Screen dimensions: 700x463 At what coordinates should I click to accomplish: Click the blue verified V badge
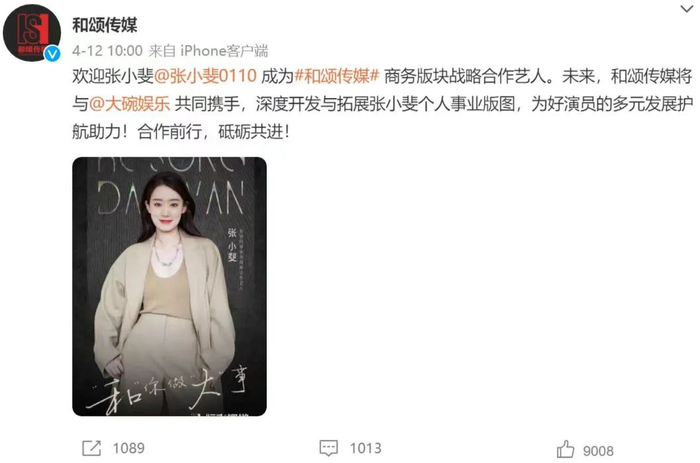(x=53, y=54)
